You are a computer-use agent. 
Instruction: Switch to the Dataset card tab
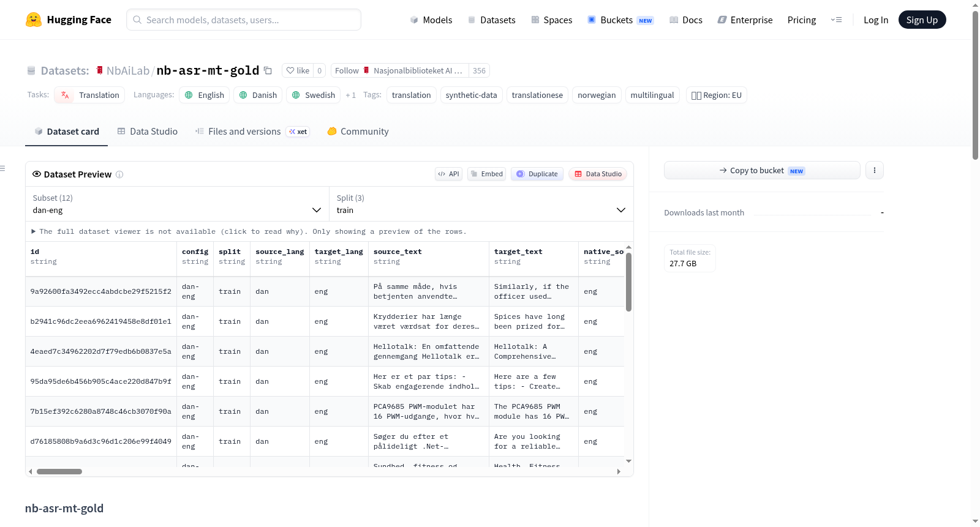[66, 132]
